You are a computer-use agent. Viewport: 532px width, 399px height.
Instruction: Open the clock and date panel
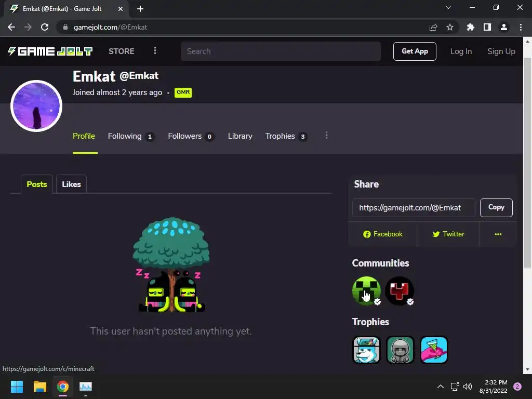click(x=494, y=387)
